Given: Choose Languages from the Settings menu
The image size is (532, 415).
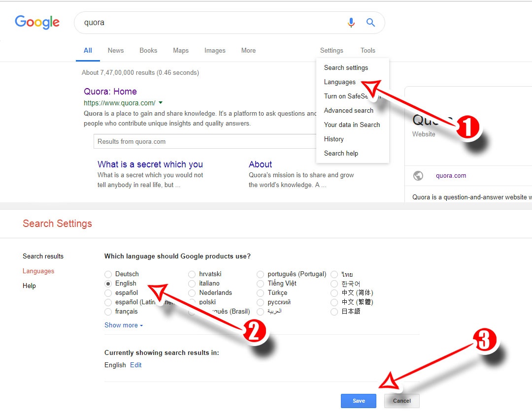Looking at the screenshot, I should [339, 82].
